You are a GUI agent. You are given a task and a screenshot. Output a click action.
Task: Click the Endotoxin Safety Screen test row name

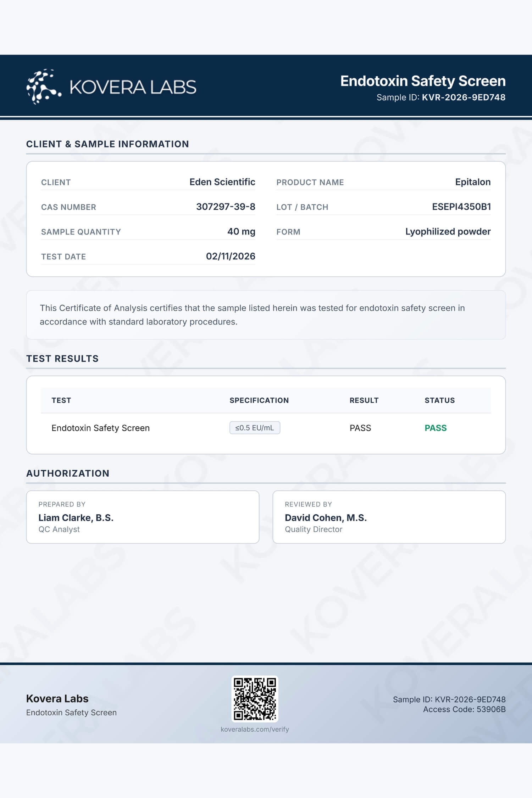(100, 428)
